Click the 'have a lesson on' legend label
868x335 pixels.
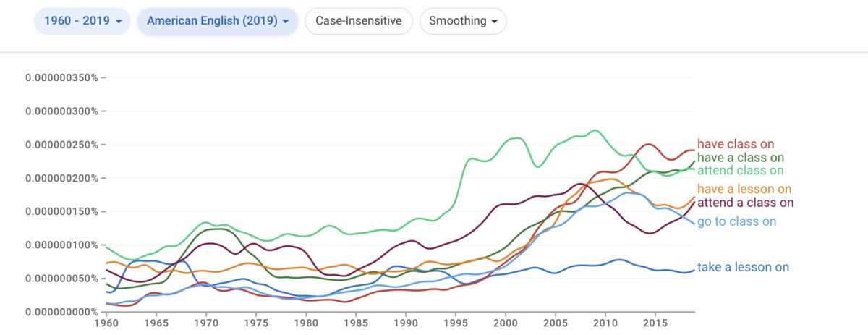tap(745, 189)
